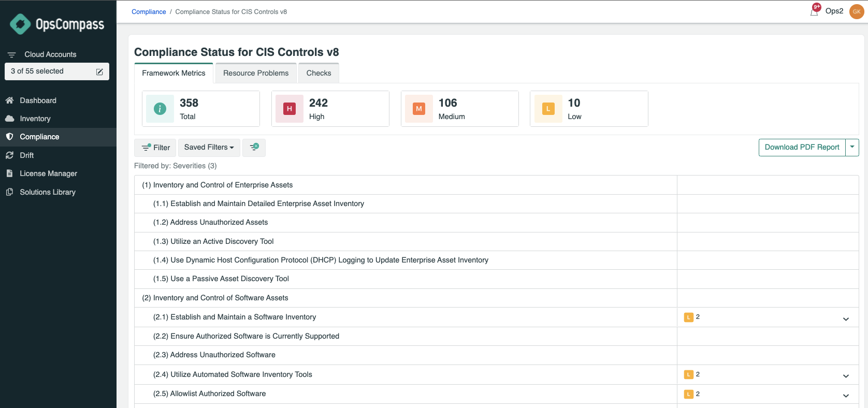Expand row 2.5 Allowlist Authorized Software
The image size is (868, 408).
point(846,396)
